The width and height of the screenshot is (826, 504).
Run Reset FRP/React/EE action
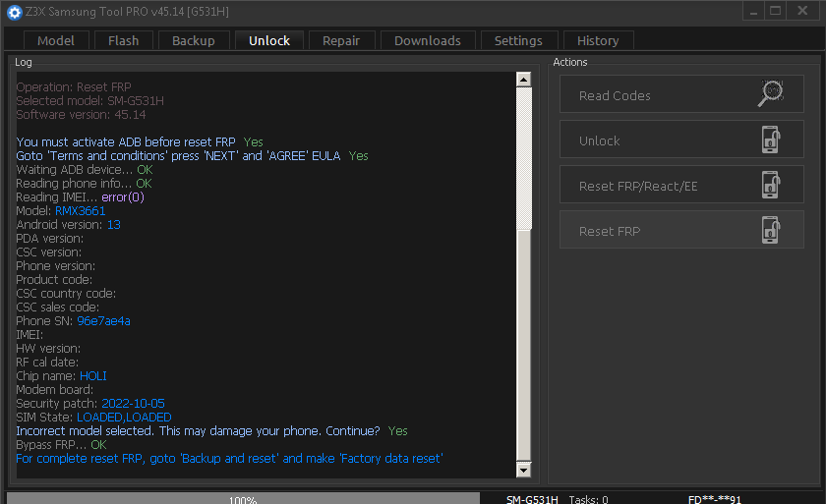[x=681, y=185]
